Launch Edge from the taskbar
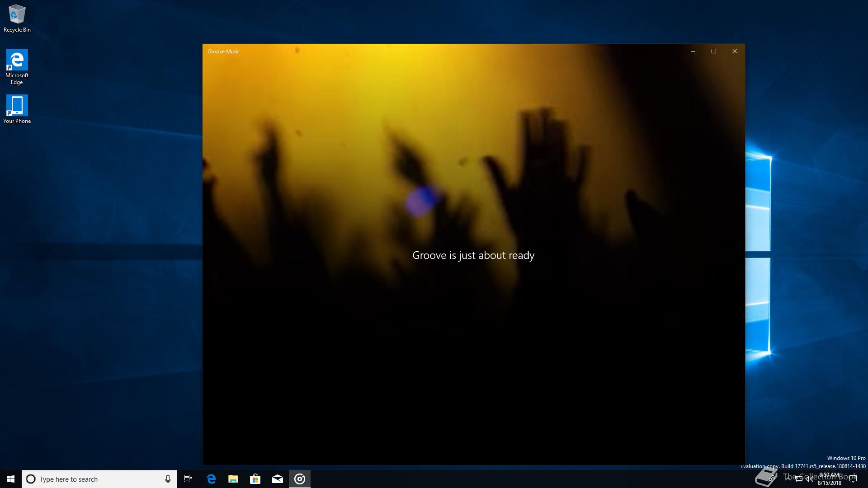 (x=211, y=479)
